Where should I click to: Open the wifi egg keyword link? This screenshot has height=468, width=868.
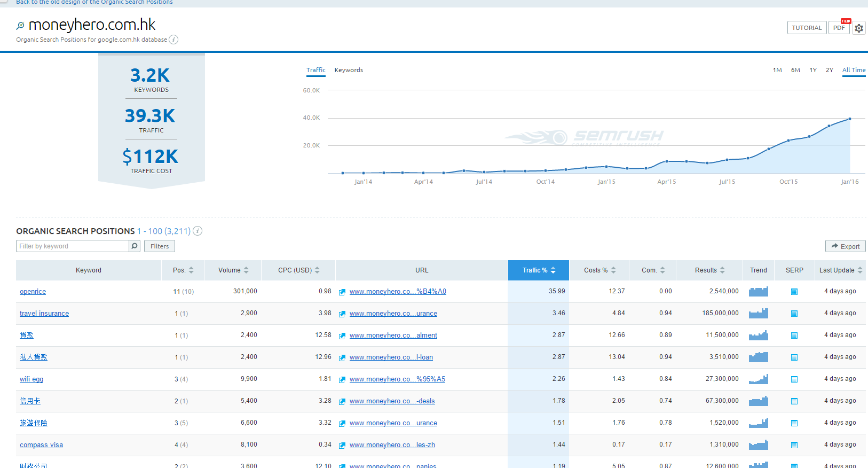31,379
